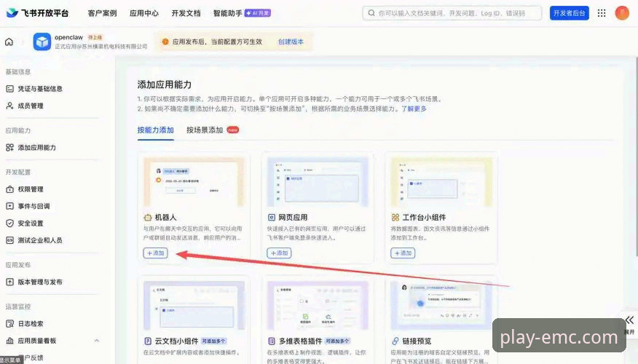638x364 pixels.
Task: Click the 机器人 preview thumbnail
Action: coord(194,182)
